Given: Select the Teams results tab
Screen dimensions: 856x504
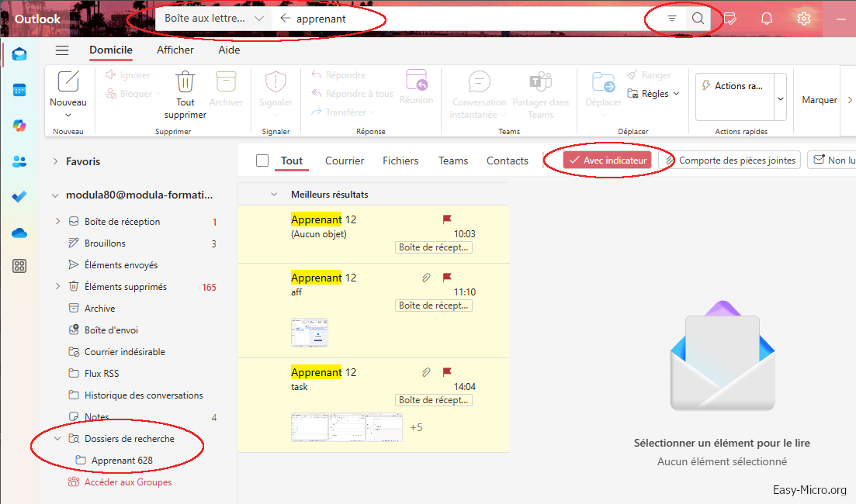Looking at the screenshot, I should click(x=453, y=161).
